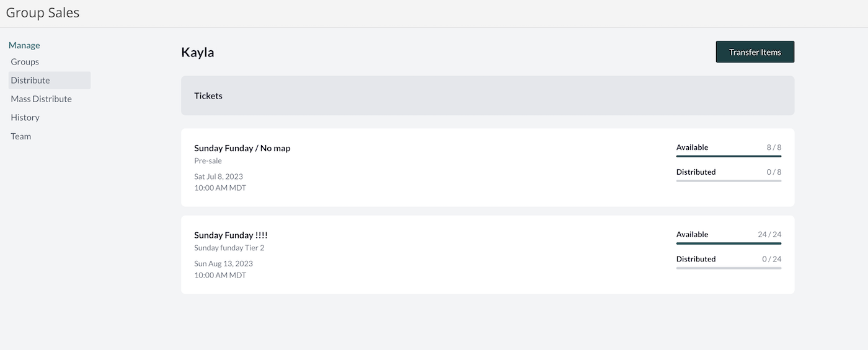Select the Tickets section header

click(x=487, y=95)
